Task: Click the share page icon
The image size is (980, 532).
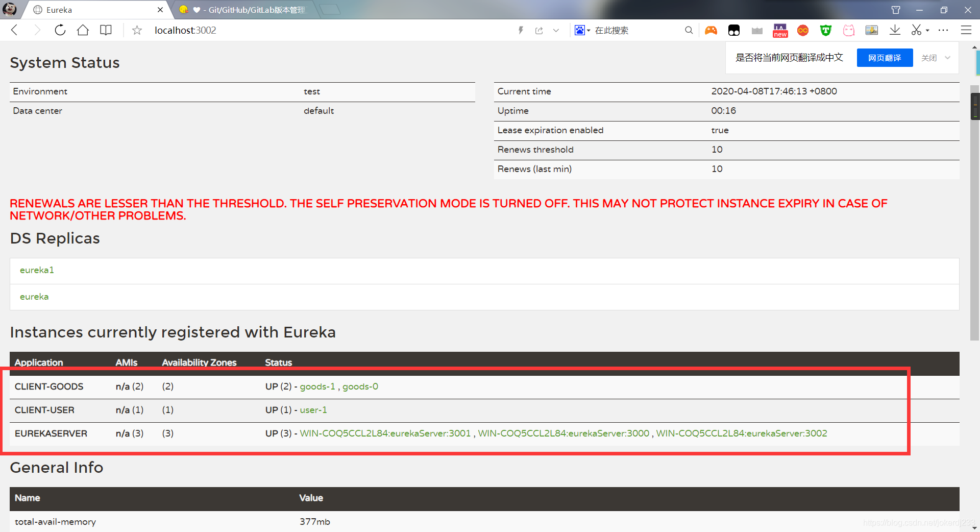Action: coord(539,30)
